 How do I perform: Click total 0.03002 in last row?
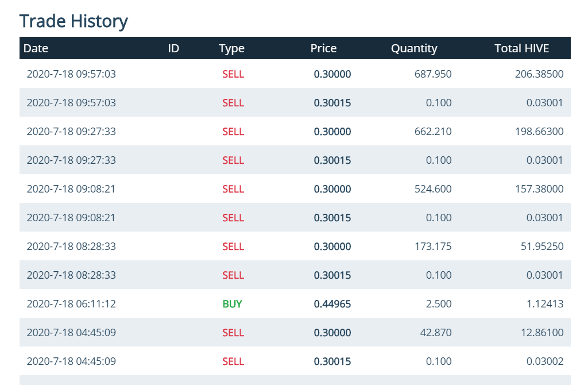point(544,361)
